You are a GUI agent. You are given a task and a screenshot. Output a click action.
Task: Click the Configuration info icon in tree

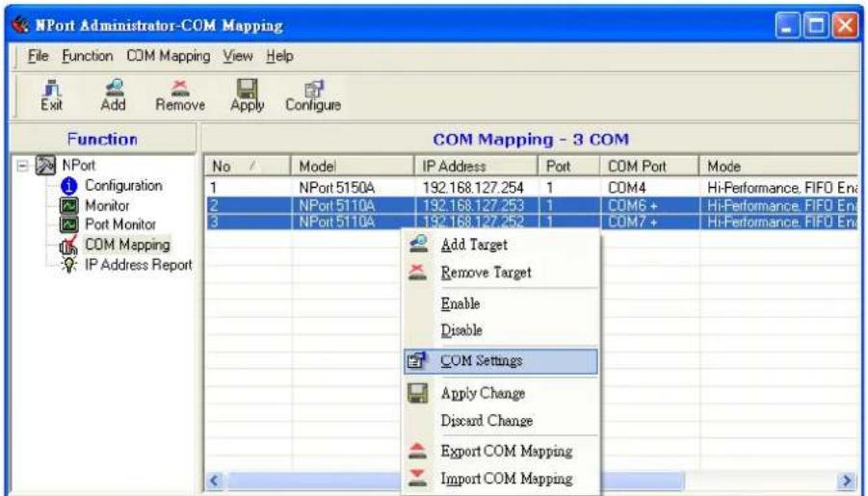click(68, 186)
